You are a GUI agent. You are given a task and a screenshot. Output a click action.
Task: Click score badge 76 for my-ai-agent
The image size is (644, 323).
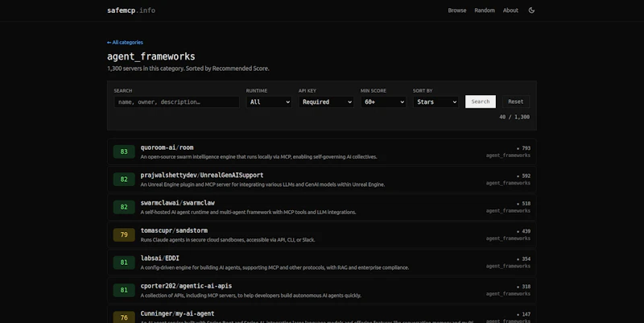[124, 317]
